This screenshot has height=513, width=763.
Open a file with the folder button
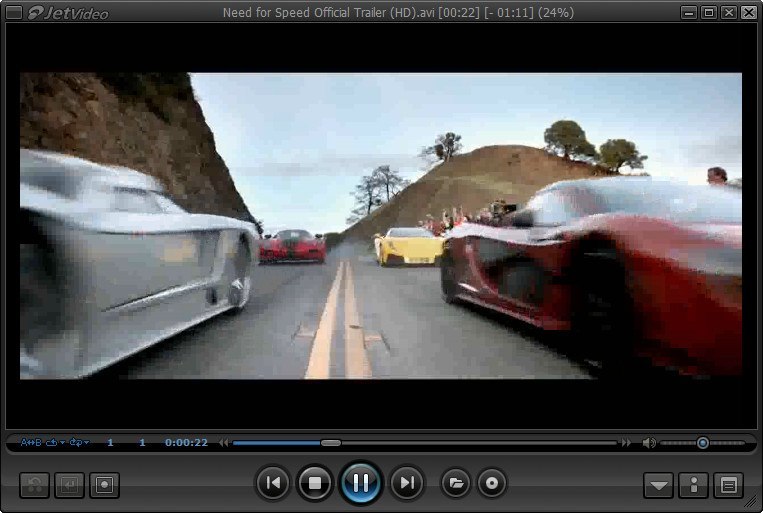(456, 483)
